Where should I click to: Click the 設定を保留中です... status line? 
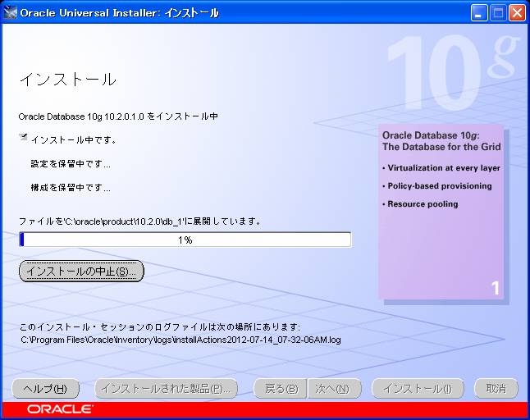[x=71, y=164]
